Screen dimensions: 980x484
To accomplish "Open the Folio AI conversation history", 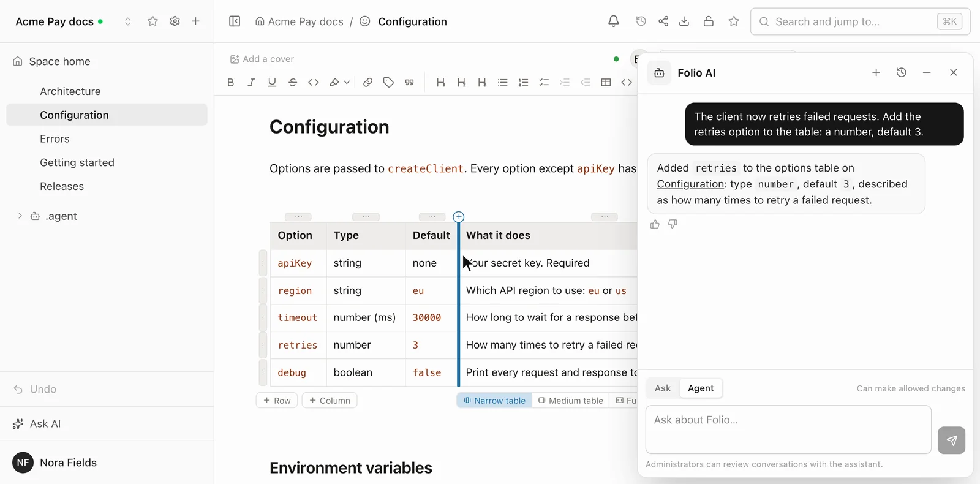I will click(x=902, y=72).
